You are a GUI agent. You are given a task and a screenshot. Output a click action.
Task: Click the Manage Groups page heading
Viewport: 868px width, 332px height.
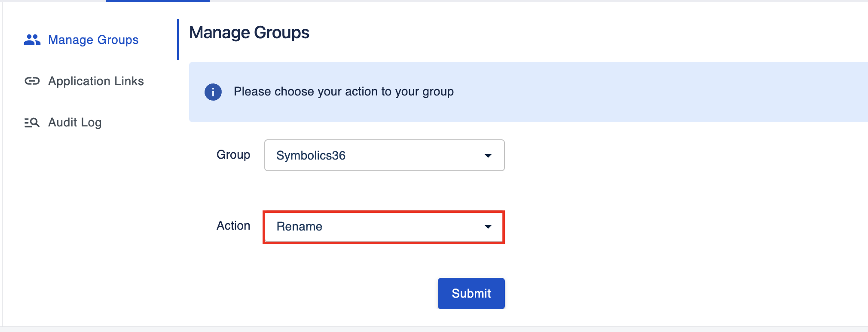249,33
